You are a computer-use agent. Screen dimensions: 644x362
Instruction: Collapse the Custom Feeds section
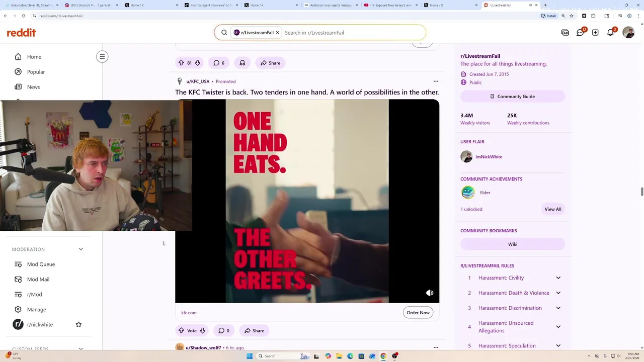(x=80, y=348)
